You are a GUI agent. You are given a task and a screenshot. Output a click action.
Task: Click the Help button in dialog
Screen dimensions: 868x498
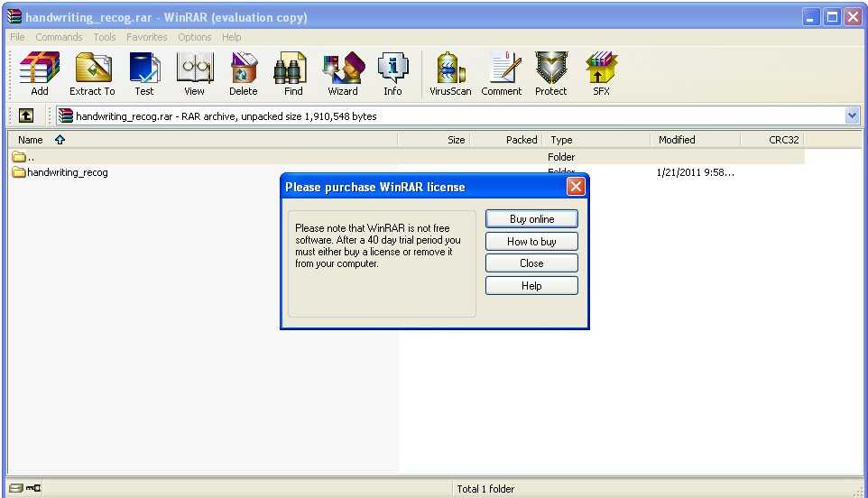tap(531, 285)
